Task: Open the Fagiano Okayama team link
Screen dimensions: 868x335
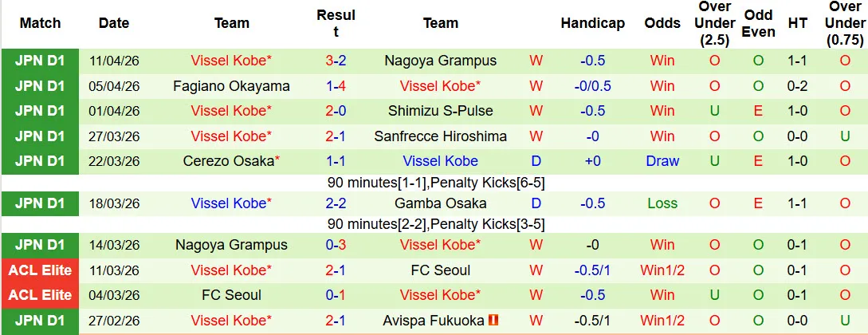Action: (x=231, y=86)
